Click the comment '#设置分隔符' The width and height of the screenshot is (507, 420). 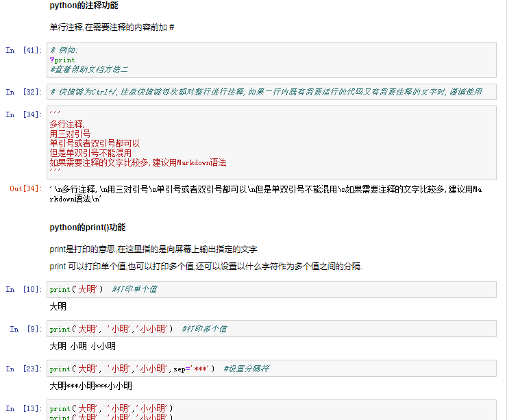pos(247,369)
